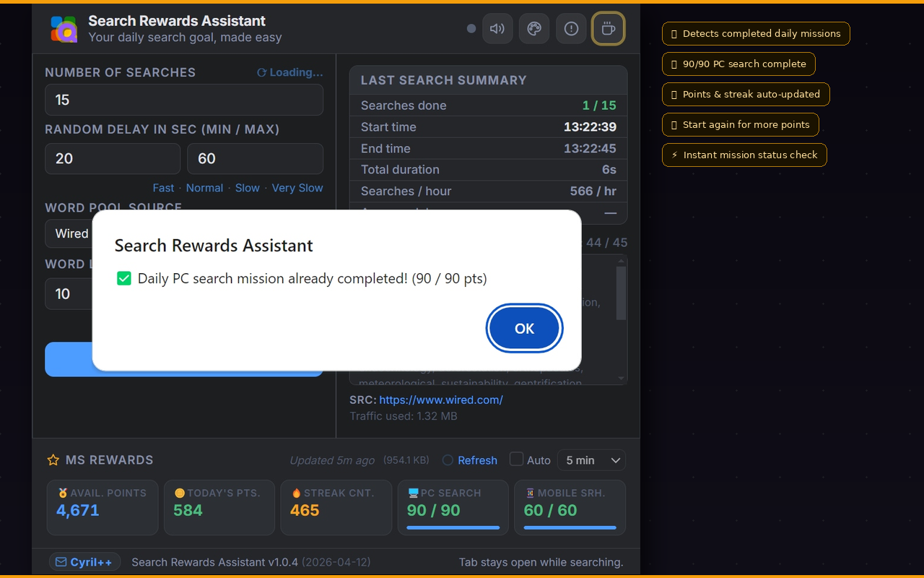Click the status dot indicator in header
Screen dimensions: 924x578
click(471, 29)
